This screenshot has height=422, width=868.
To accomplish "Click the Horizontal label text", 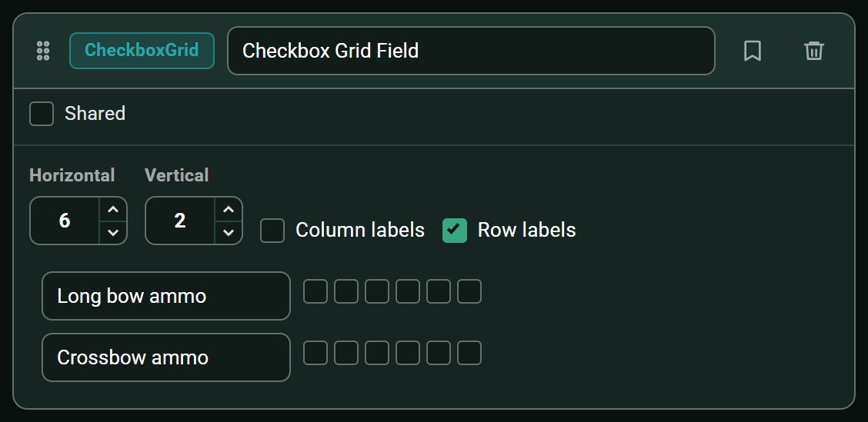I will 72,175.
